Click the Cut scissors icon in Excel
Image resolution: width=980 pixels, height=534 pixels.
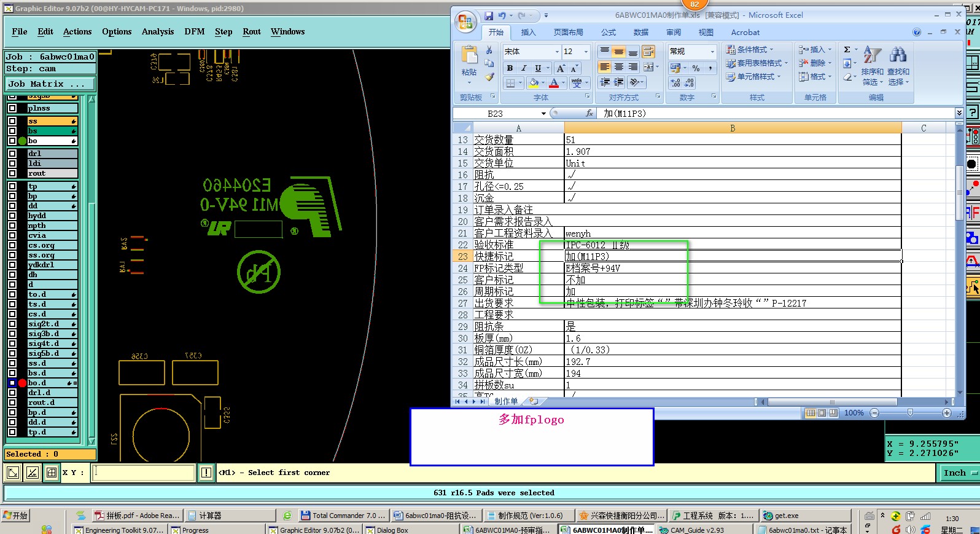489,50
